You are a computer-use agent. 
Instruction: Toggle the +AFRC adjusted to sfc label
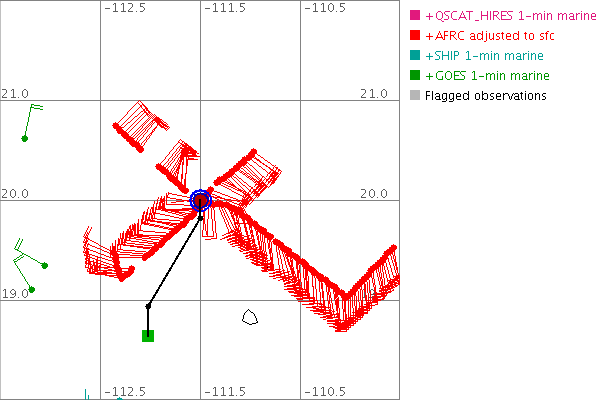[489, 36]
